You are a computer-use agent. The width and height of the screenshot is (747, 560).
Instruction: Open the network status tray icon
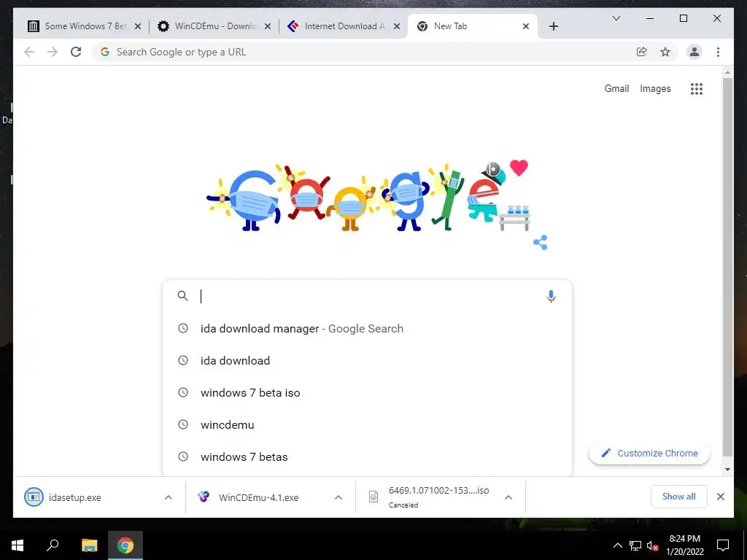[x=635, y=545]
